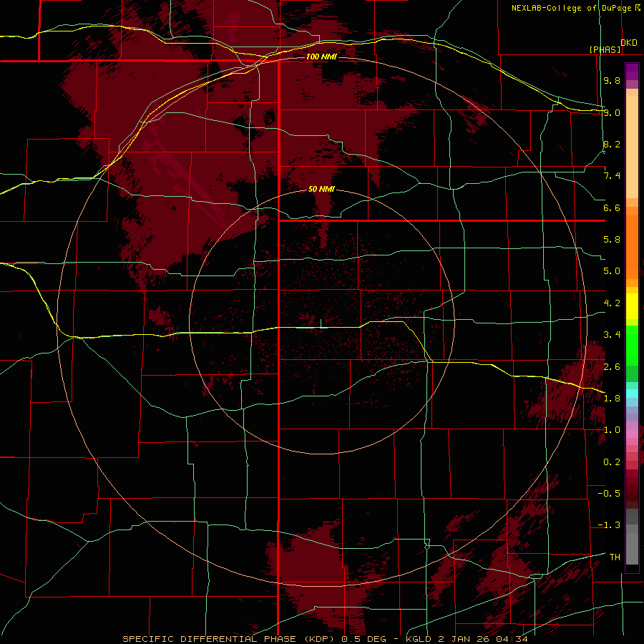Image resolution: width=644 pixels, height=644 pixels.
Task: Click the [PHAS] label
Action: [x=605, y=49]
